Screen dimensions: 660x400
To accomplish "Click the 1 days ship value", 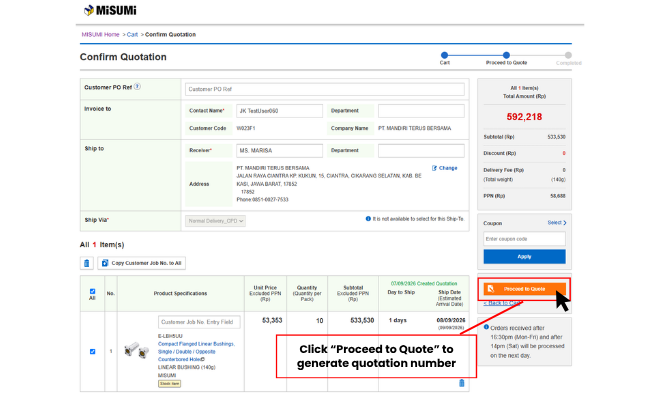I will pyautogui.click(x=397, y=320).
